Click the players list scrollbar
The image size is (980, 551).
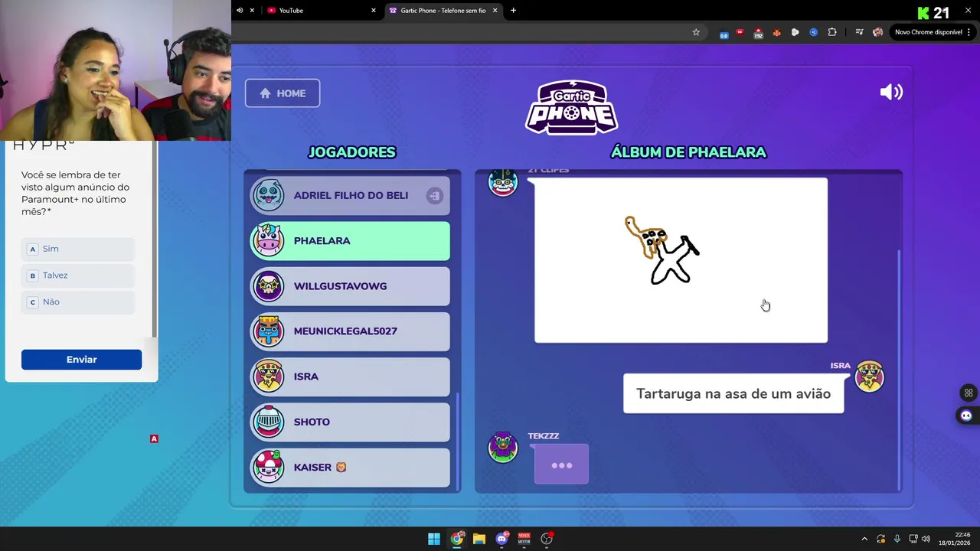[458, 440]
